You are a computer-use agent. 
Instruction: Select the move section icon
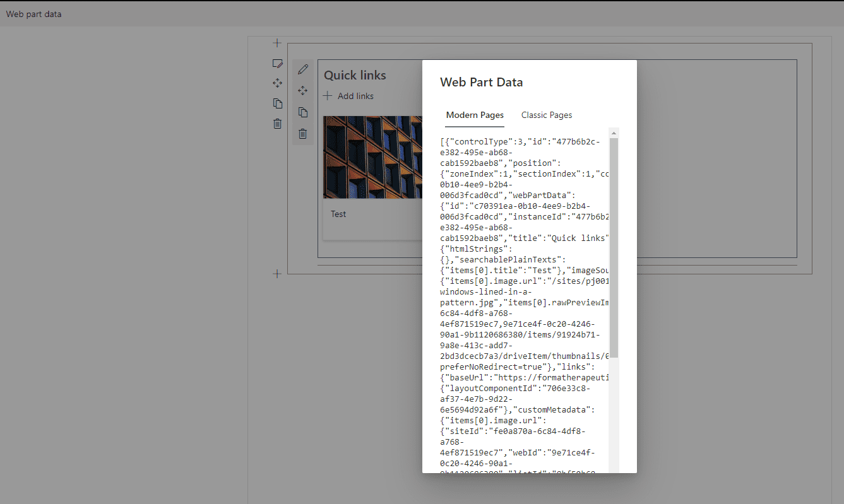point(277,83)
